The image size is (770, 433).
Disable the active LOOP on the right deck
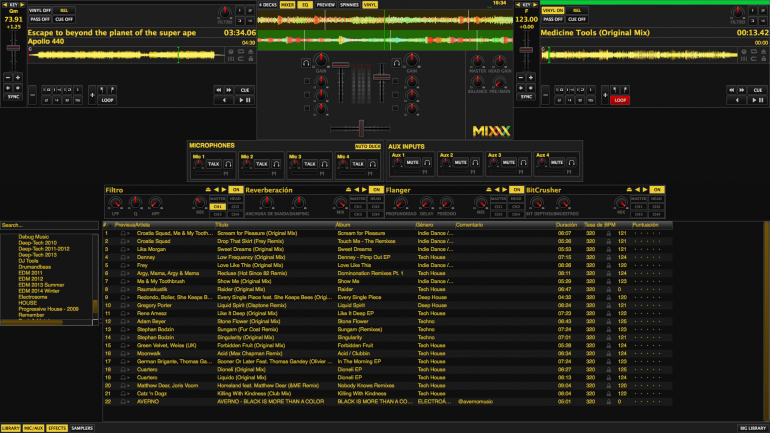coord(620,100)
